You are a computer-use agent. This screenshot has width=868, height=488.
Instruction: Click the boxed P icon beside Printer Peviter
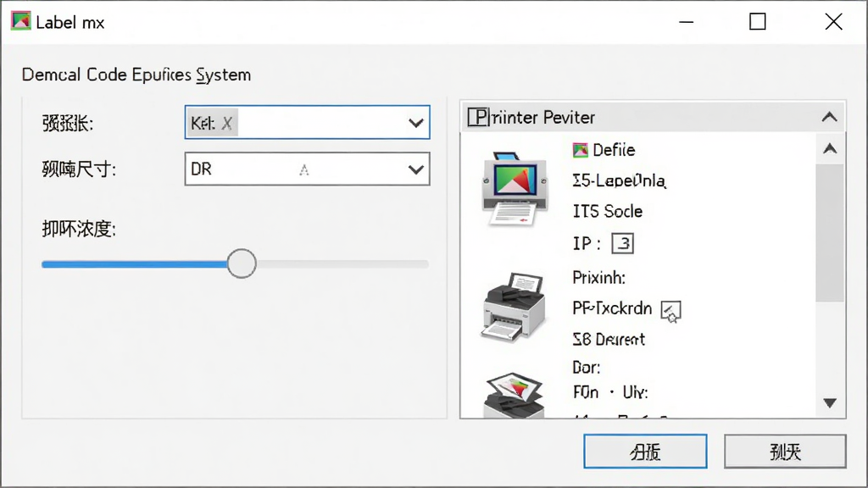coord(479,117)
